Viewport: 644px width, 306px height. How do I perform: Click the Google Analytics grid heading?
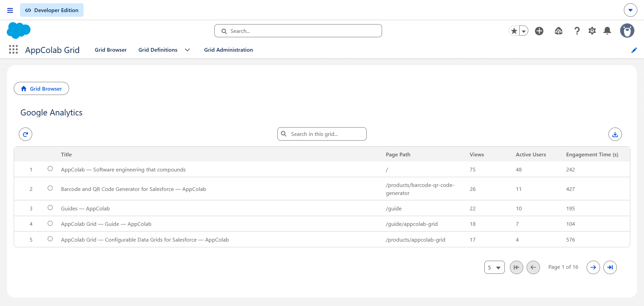pyautogui.click(x=51, y=113)
